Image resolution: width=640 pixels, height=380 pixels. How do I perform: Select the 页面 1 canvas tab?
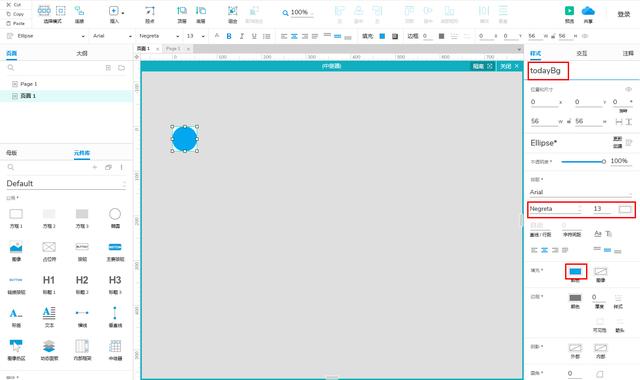tap(143, 49)
